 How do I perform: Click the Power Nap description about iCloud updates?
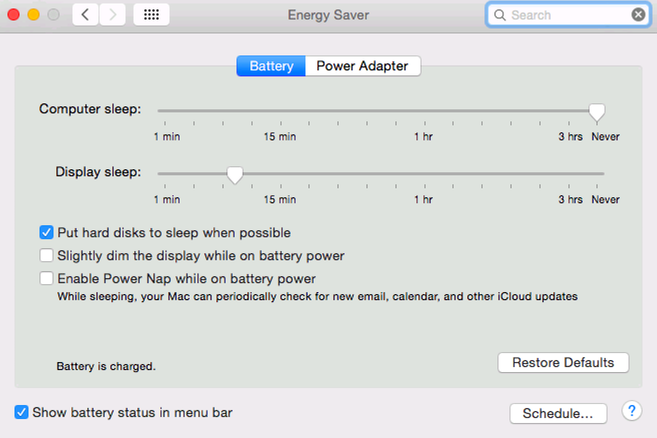point(317,297)
